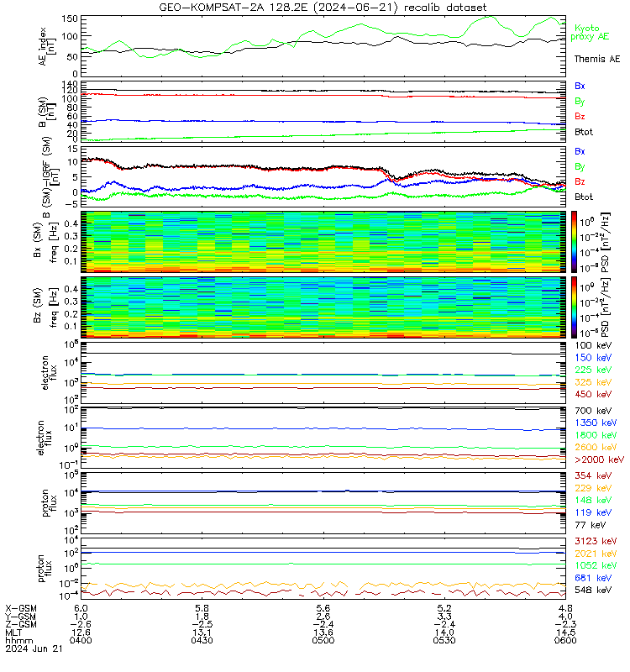Select the plot title GEO-KOMPSAT-2A text
The height and width of the screenshot is (672, 630).
pyautogui.click(x=234, y=8)
